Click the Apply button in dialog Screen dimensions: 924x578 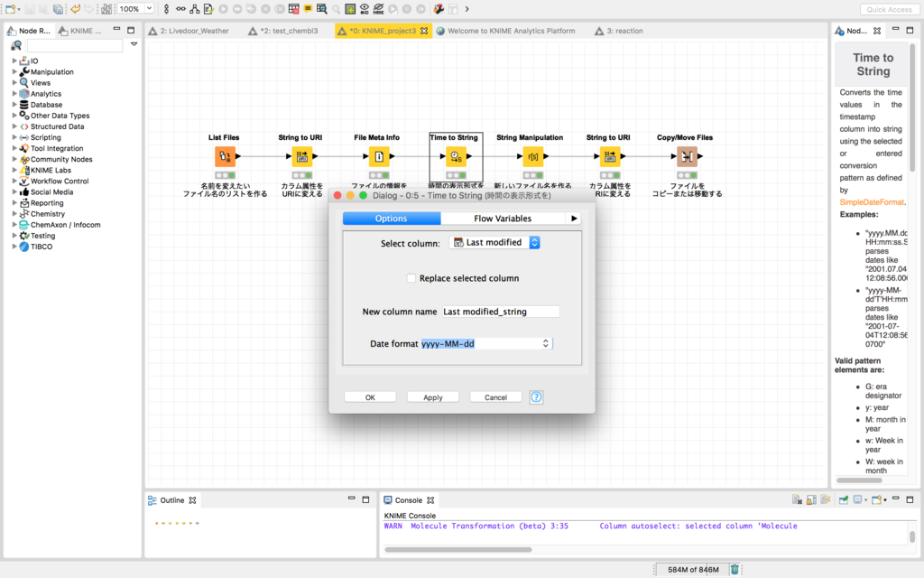click(x=433, y=397)
